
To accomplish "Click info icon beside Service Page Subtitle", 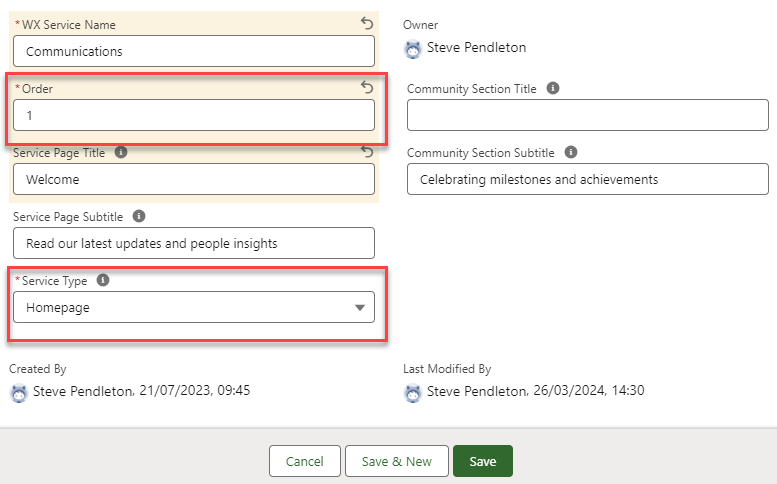I will (x=139, y=216).
